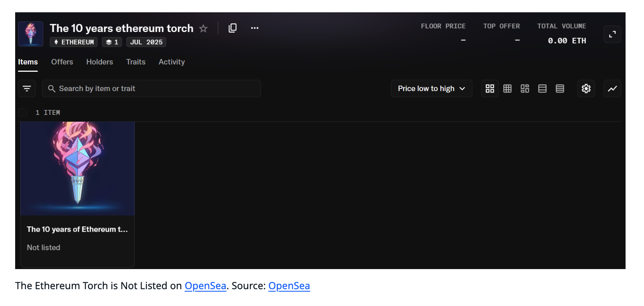Click the item count badge showing 1
The height and width of the screenshot is (306, 644).
112,42
